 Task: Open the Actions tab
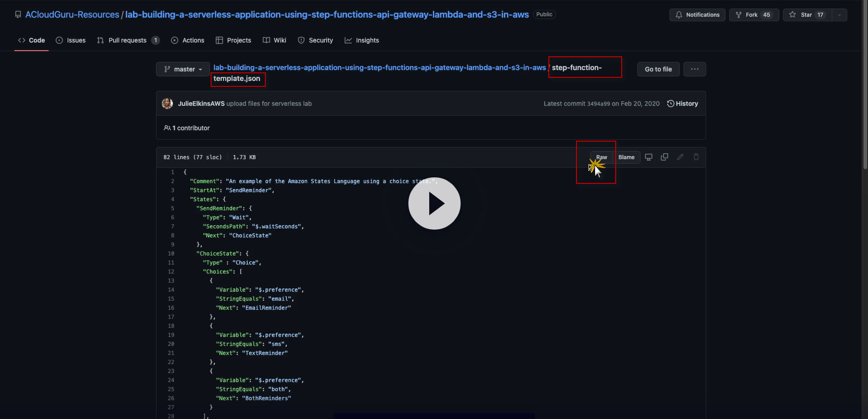(x=187, y=40)
